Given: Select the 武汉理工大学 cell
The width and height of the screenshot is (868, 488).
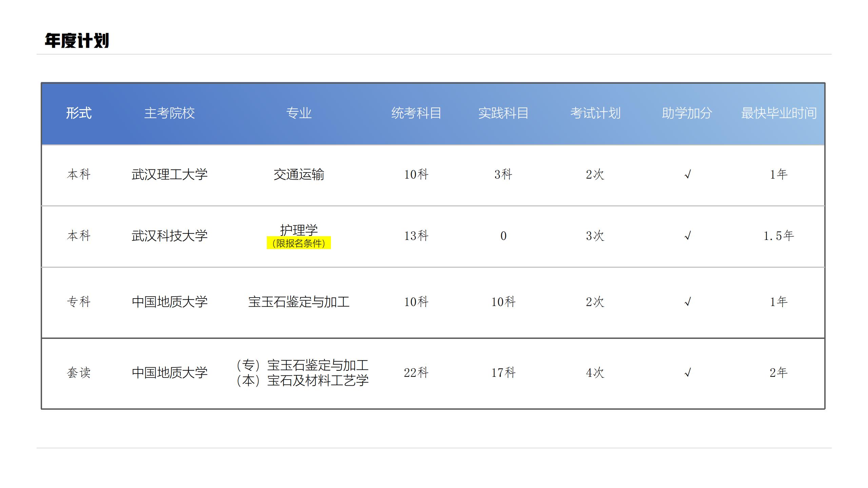Looking at the screenshot, I should tap(170, 175).
